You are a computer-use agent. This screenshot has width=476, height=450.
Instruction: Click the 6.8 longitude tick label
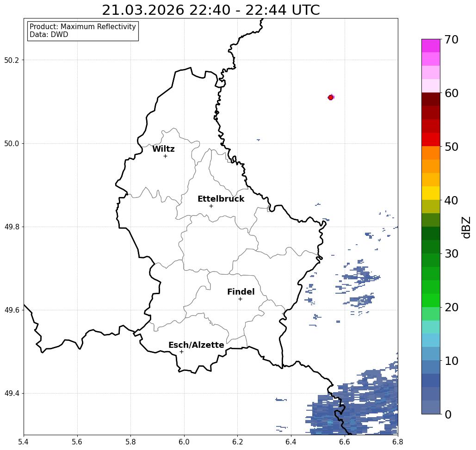pos(398,442)
